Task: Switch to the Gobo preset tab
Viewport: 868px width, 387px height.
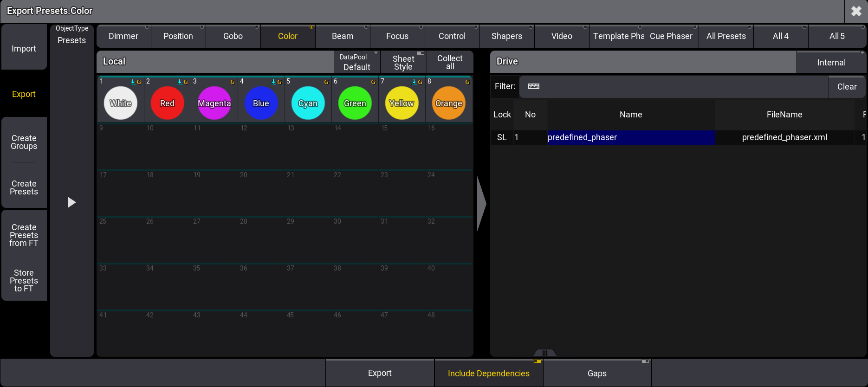Action: (x=233, y=36)
